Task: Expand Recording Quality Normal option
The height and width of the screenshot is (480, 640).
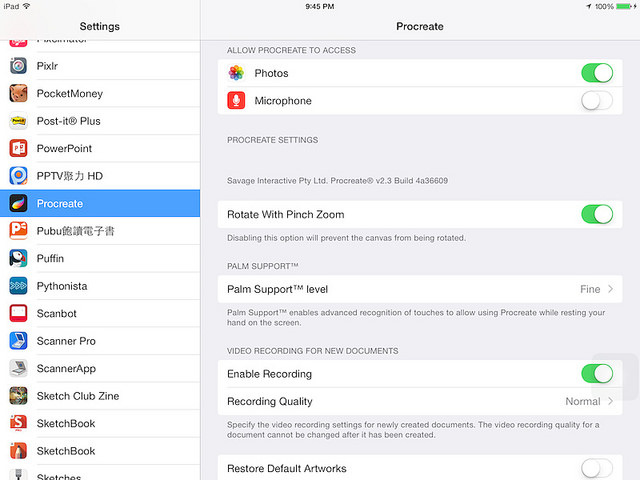Action: pyautogui.click(x=589, y=401)
